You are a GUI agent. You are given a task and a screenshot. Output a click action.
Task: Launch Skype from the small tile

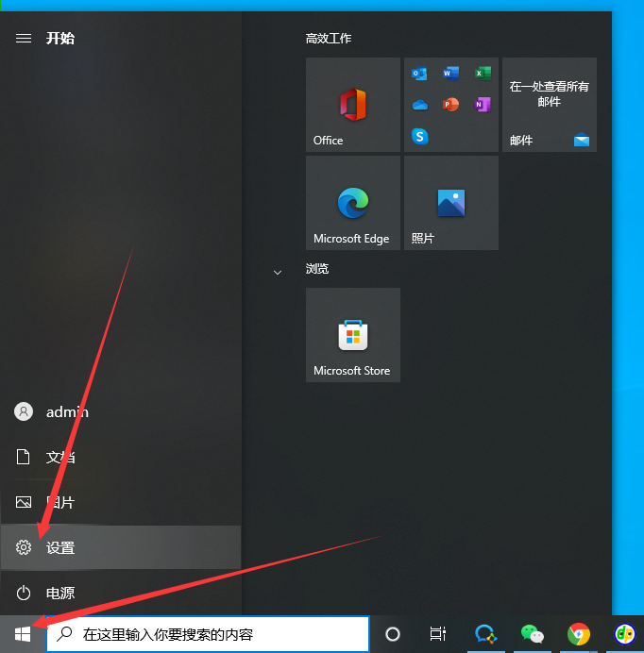pos(420,136)
